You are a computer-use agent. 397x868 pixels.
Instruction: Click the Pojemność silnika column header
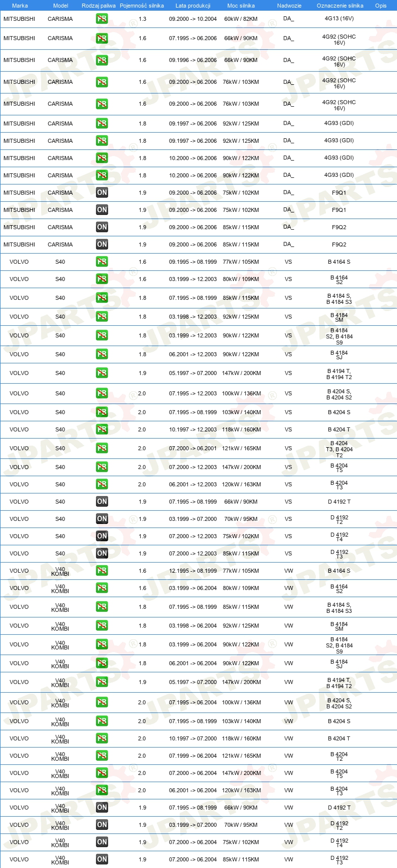(x=142, y=6)
